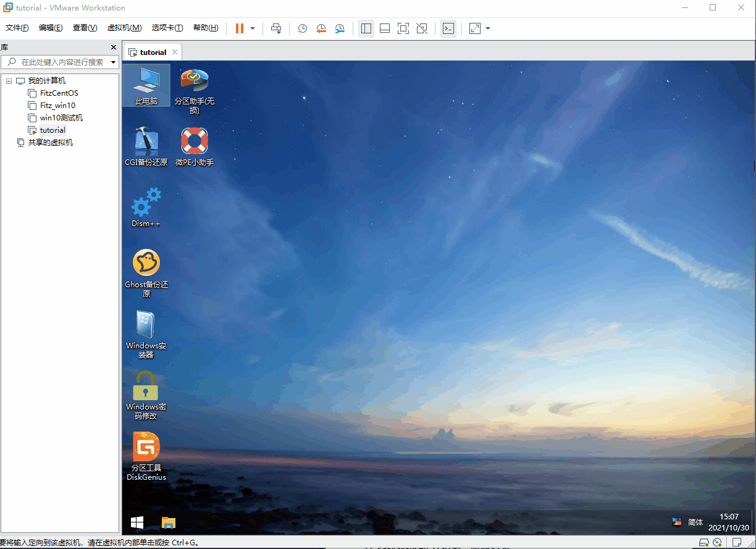Viewport: 756px width, 549px height.
Task: Pause the running virtual machine
Action: point(240,28)
